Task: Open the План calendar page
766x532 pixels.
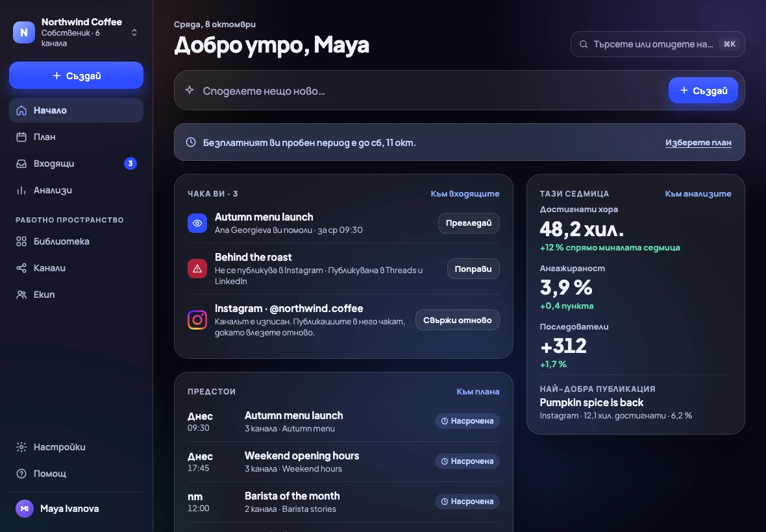Action: [x=76, y=137]
